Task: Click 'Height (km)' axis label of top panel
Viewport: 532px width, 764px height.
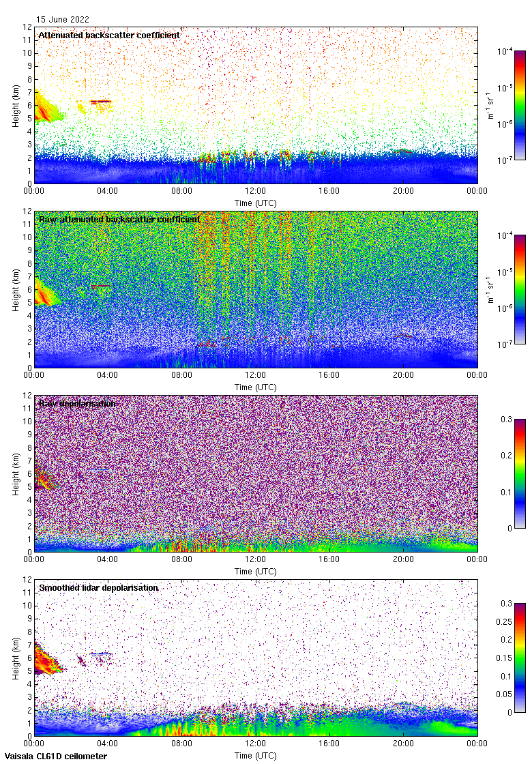Action: (x=16, y=105)
